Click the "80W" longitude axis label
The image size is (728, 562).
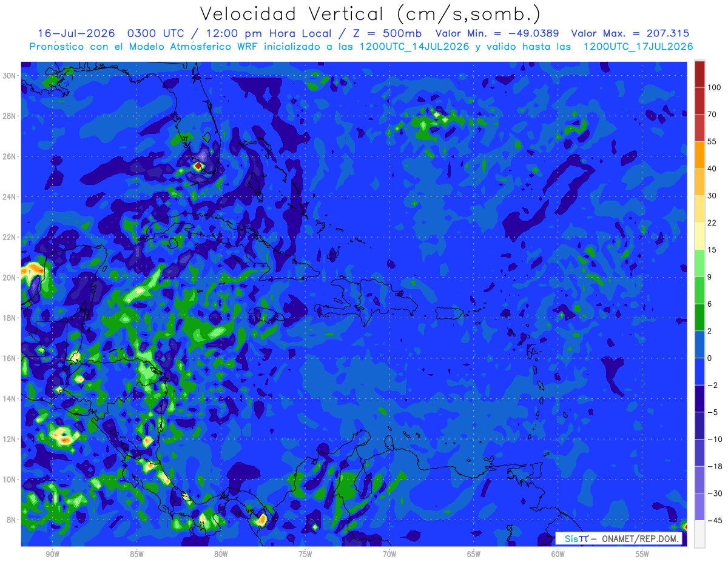221,554
